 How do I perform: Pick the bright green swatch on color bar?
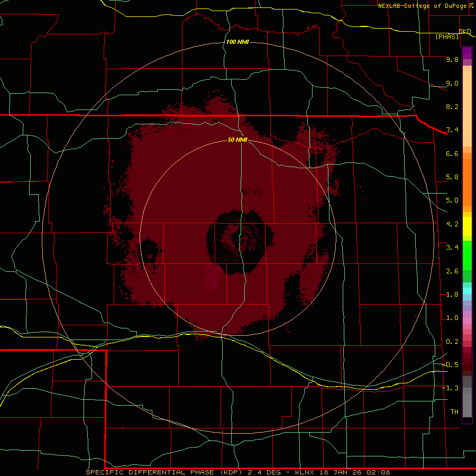point(467,255)
